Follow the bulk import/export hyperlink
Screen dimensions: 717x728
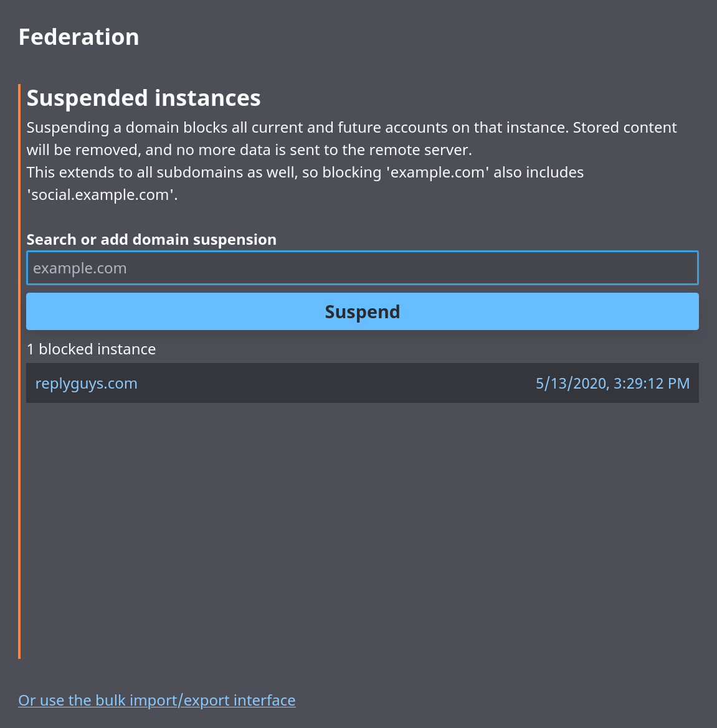tap(156, 700)
